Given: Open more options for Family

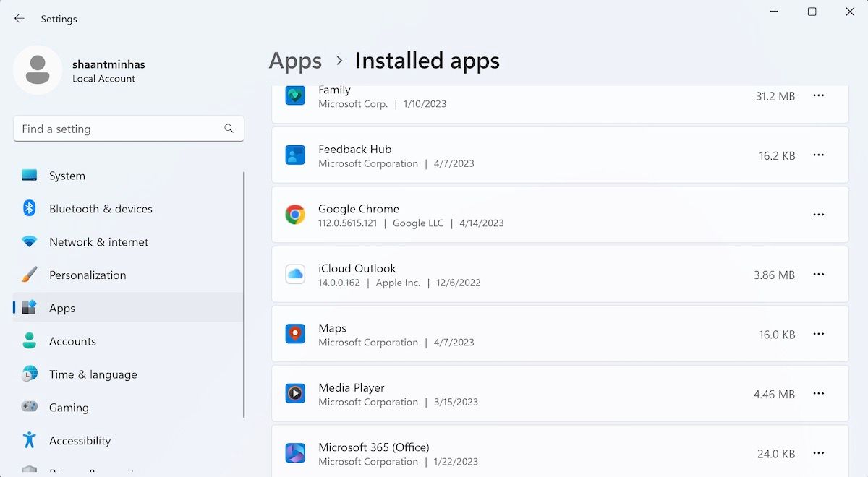Looking at the screenshot, I should (x=819, y=95).
